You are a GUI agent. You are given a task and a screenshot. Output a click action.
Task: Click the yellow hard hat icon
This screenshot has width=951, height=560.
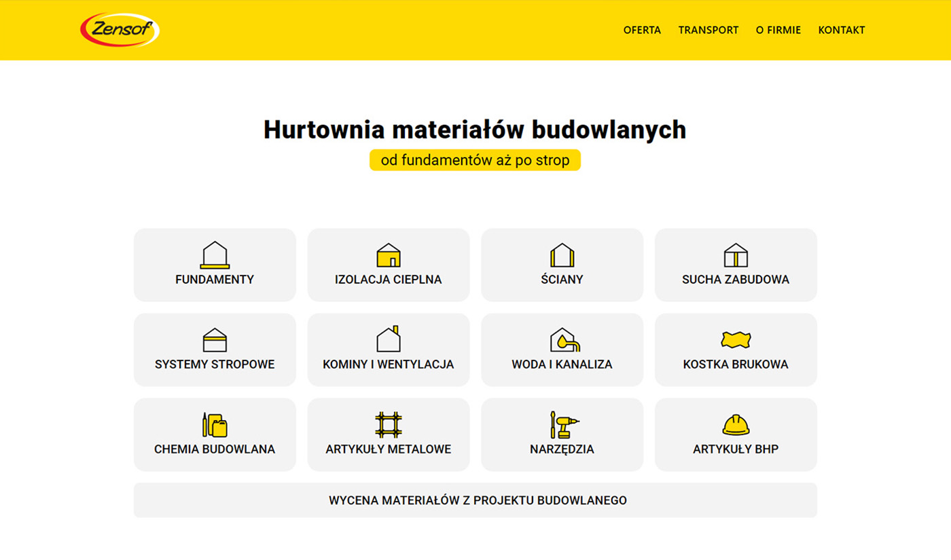point(736,425)
